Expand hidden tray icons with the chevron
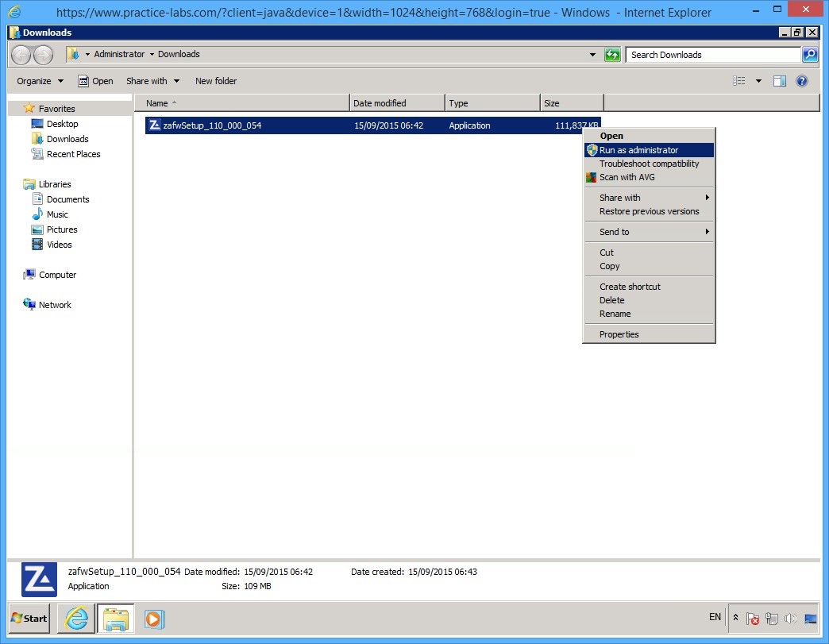Image resolution: width=829 pixels, height=644 pixels. 735,617
